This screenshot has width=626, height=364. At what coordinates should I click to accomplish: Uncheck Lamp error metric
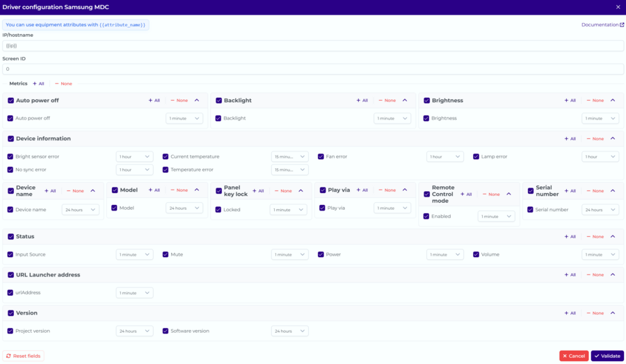coord(476,157)
